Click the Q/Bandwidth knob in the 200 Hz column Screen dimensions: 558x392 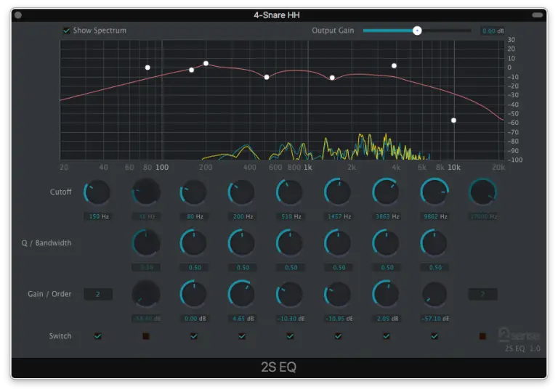(x=241, y=243)
